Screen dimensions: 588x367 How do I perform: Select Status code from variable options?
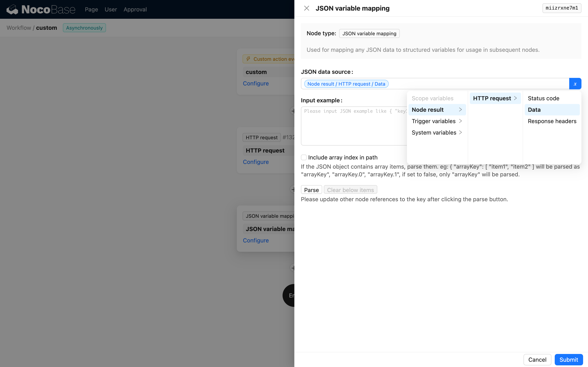543,98
